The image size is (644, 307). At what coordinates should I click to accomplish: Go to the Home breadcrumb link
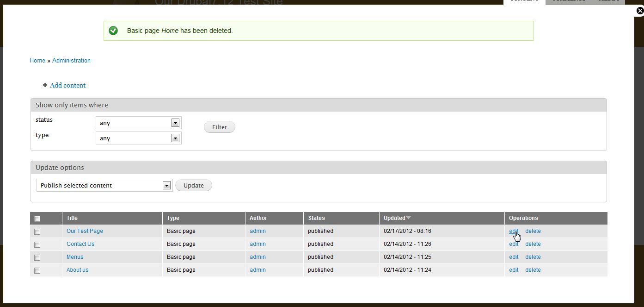37,60
